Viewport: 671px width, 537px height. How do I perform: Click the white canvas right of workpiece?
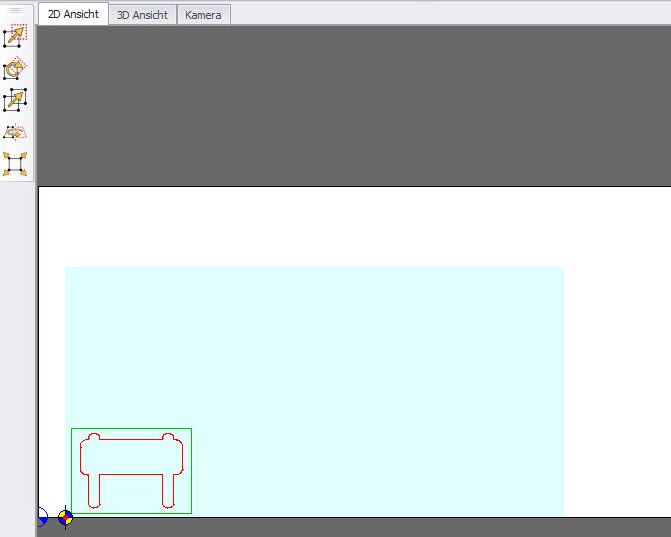coord(615,380)
